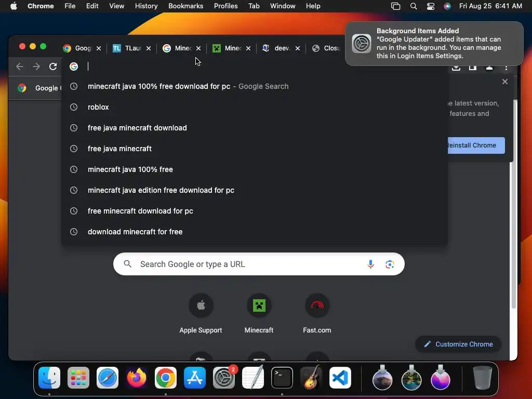The image size is (532, 399).
Task: Close the deev tab
Action: pos(298,48)
